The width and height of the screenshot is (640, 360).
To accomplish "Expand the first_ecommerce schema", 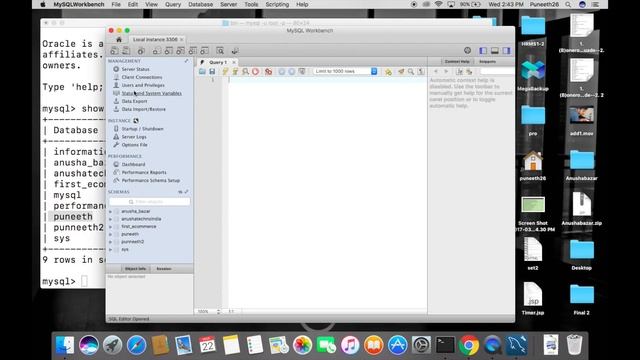I will point(110,227).
